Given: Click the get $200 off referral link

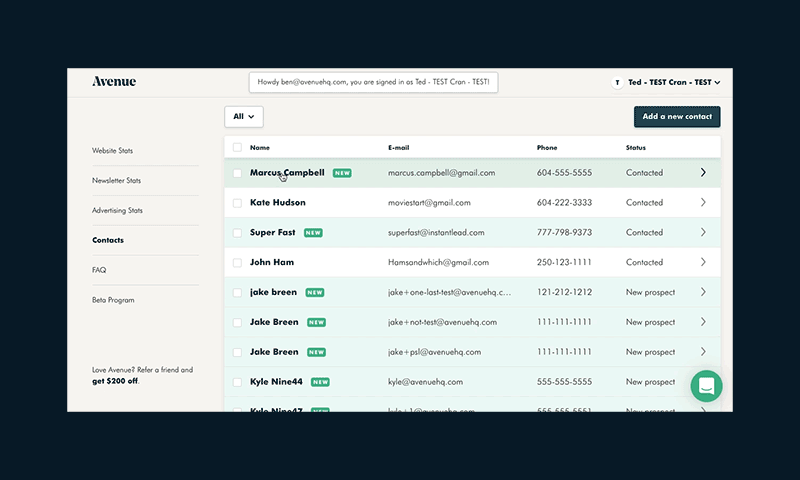Looking at the screenshot, I should 115,381.
